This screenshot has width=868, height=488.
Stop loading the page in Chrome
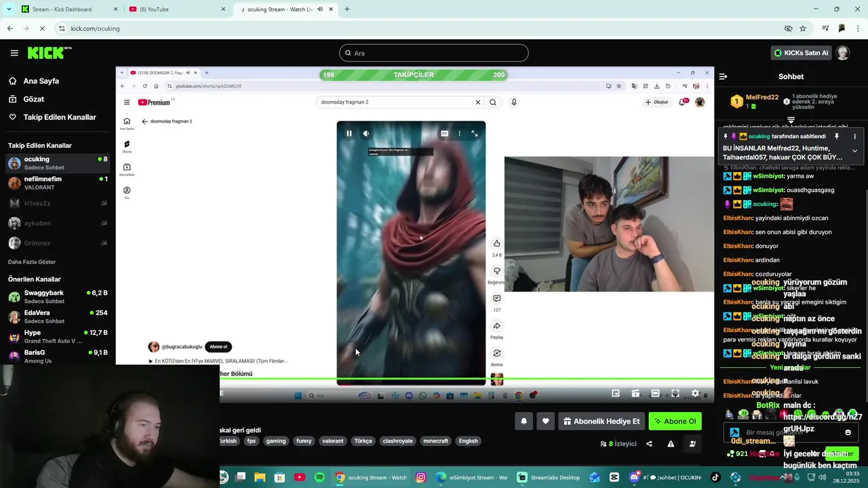[42, 28]
